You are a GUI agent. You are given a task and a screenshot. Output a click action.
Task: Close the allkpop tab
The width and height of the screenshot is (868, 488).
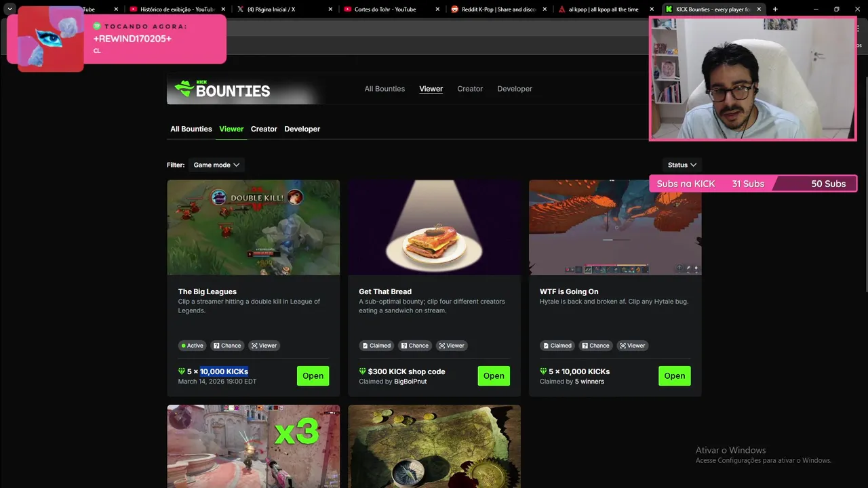click(652, 9)
